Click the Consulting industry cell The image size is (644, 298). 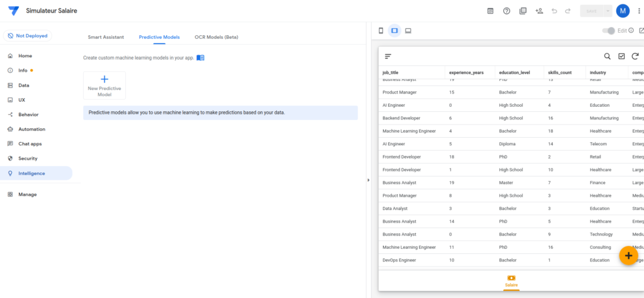coord(600,248)
